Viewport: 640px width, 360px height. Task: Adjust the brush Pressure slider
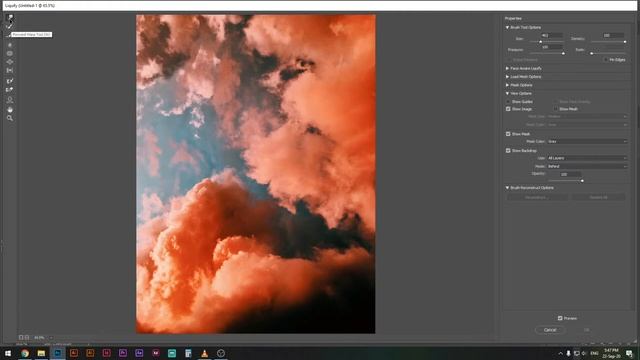point(563,53)
